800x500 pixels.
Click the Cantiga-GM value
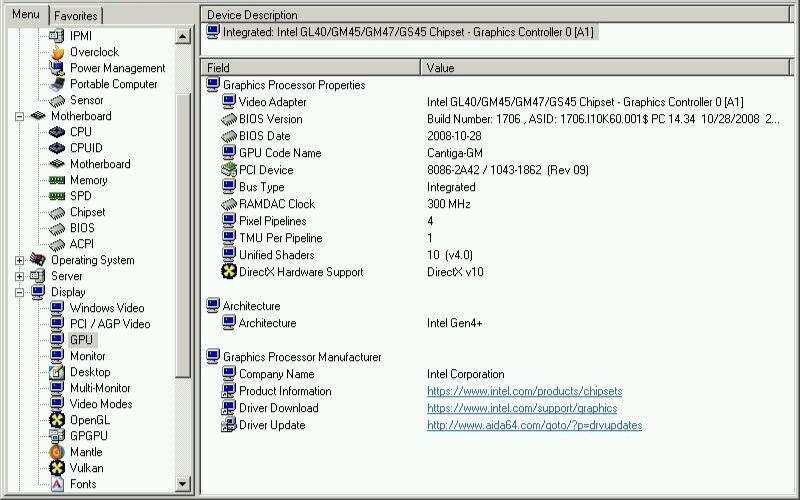455,153
